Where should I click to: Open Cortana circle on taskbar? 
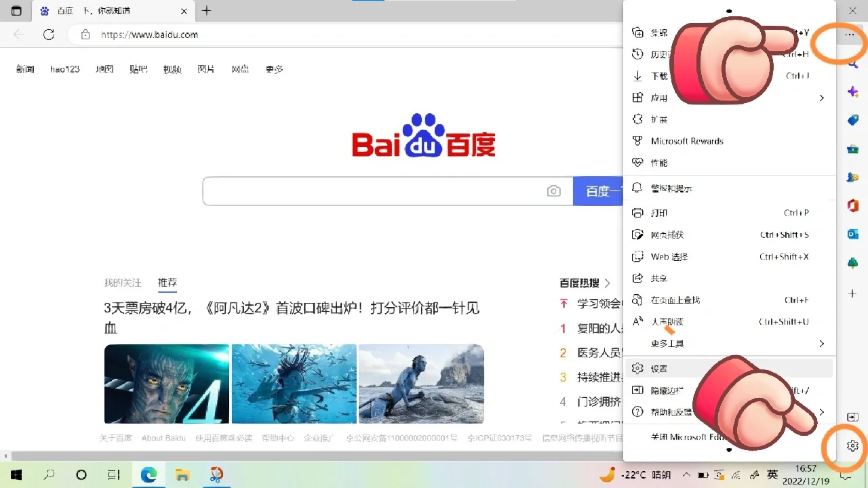tap(81, 474)
